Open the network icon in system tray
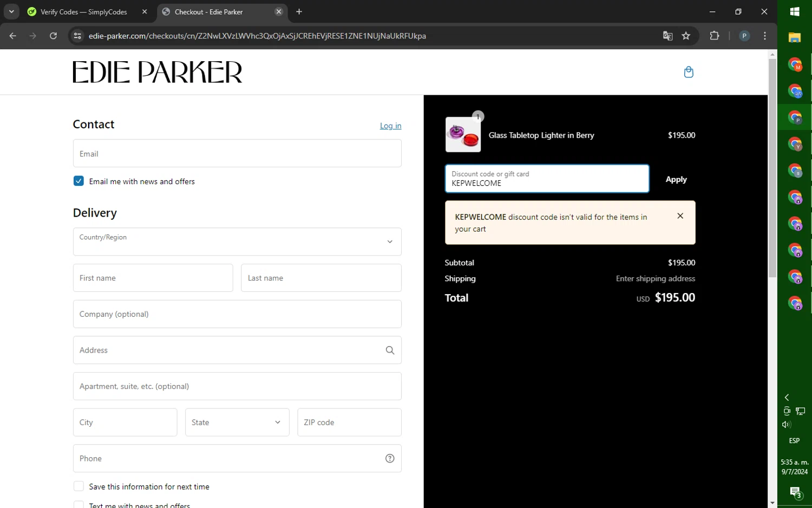 801,411
